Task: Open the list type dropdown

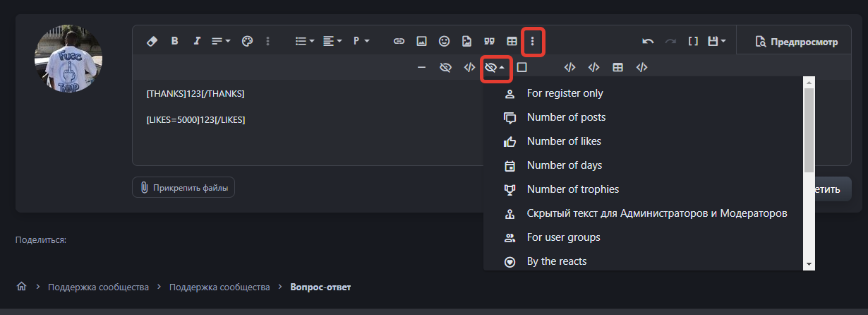Action: pyautogui.click(x=304, y=41)
